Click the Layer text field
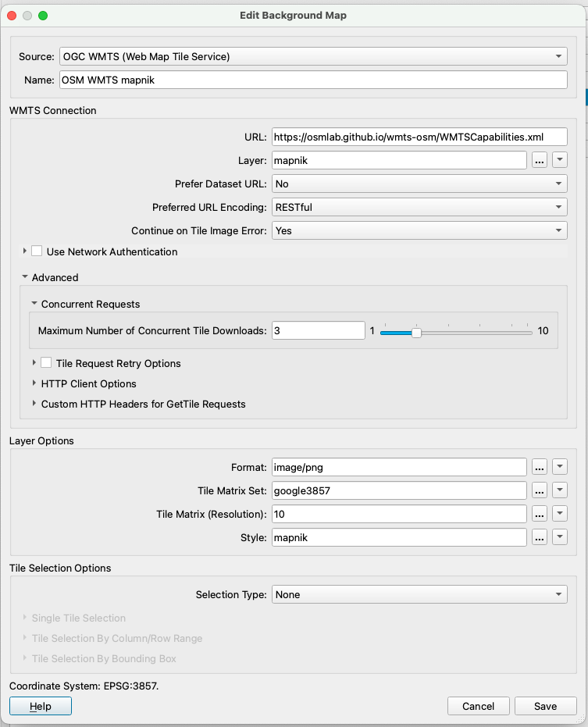The image size is (588, 727). tap(399, 160)
